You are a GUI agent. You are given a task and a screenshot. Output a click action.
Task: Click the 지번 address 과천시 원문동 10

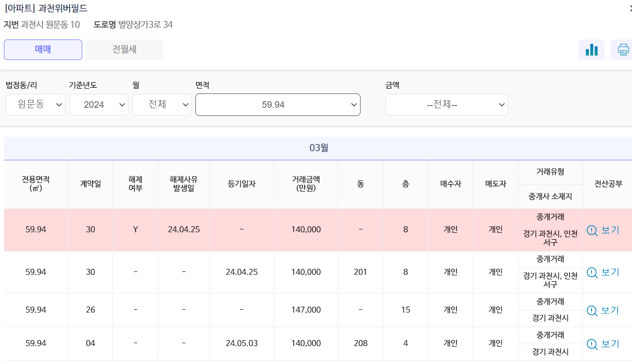point(50,24)
